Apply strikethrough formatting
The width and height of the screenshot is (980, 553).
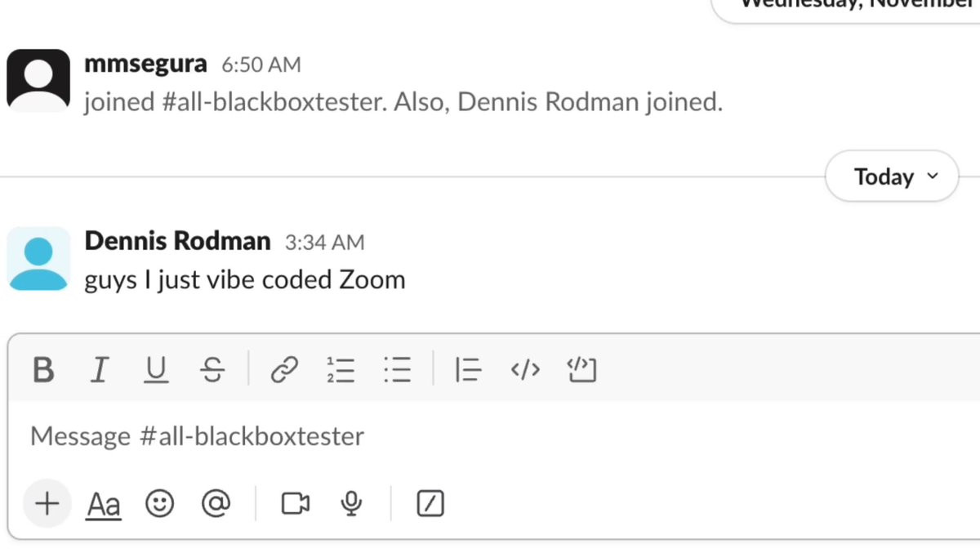click(x=212, y=370)
